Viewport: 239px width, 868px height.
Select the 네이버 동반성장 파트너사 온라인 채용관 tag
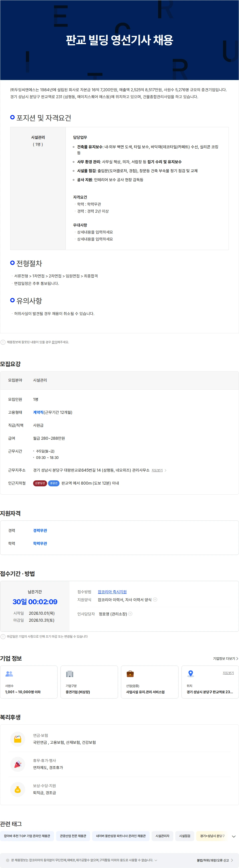point(121,836)
